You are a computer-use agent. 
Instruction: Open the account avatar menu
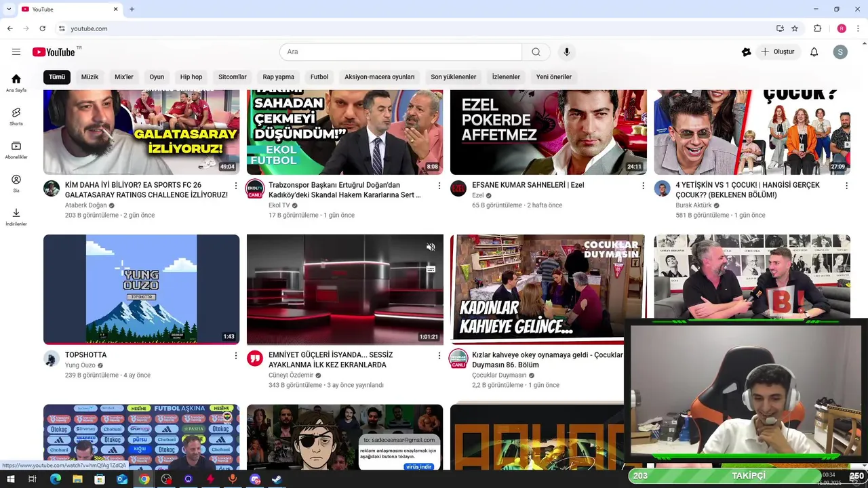[x=840, y=52]
